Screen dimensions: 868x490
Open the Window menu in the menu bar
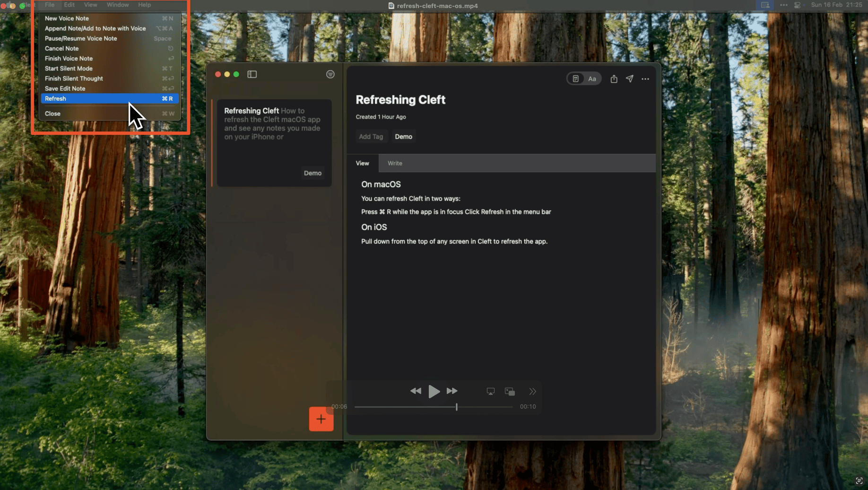(x=117, y=5)
